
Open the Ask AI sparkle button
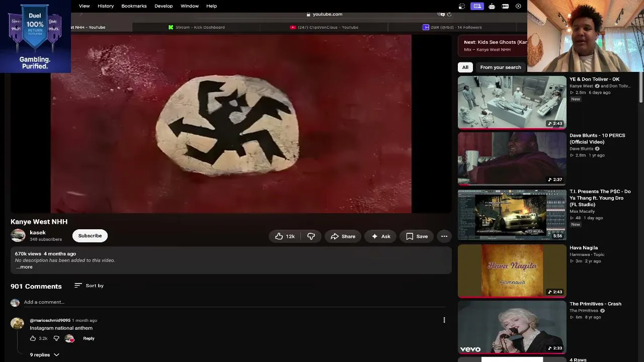coord(380,236)
